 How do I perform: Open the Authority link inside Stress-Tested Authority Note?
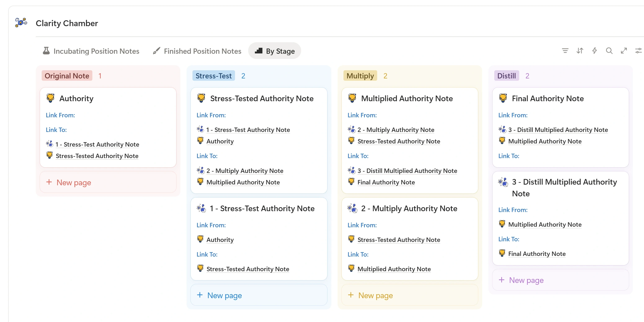220,141
